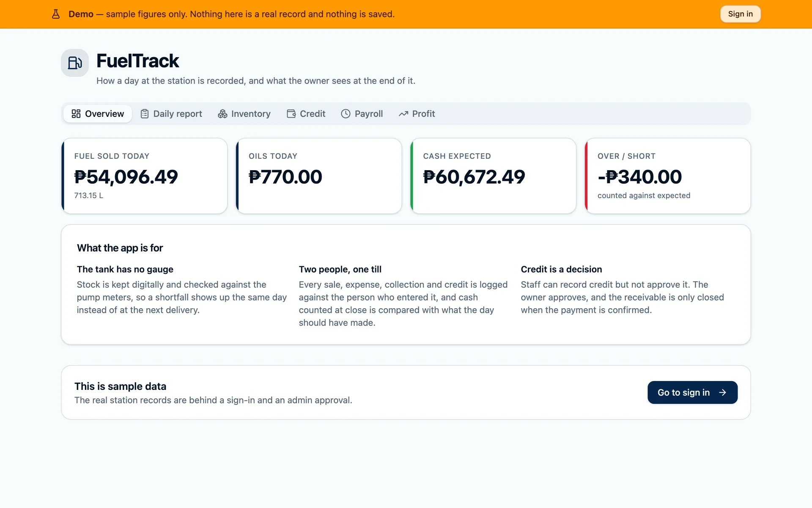This screenshot has width=812, height=508.
Task: Switch to the Overview tab
Action: click(x=98, y=114)
